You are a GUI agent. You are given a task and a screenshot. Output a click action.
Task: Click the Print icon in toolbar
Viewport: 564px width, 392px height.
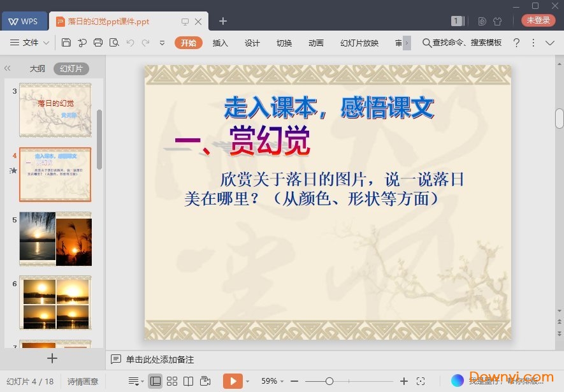point(98,43)
